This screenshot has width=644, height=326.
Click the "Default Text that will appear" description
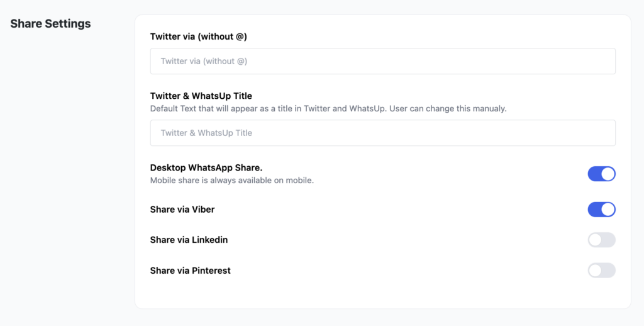(328, 108)
